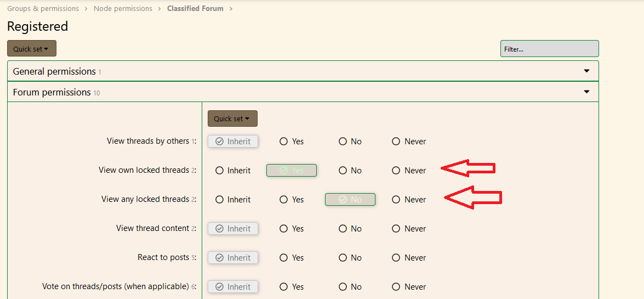Viewport: 644px width, 299px height.
Task: Open the Classified Forum breadcrumb link
Action: [x=195, y=8]
